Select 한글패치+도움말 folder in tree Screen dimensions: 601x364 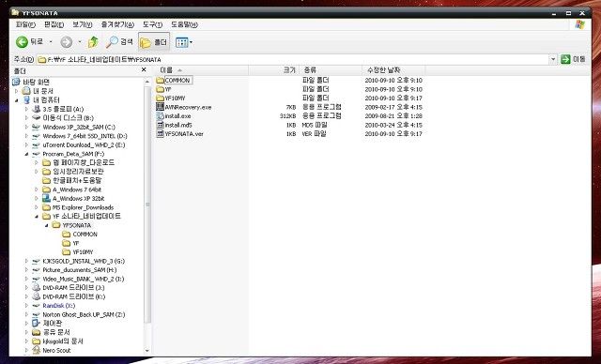[77, 180]
